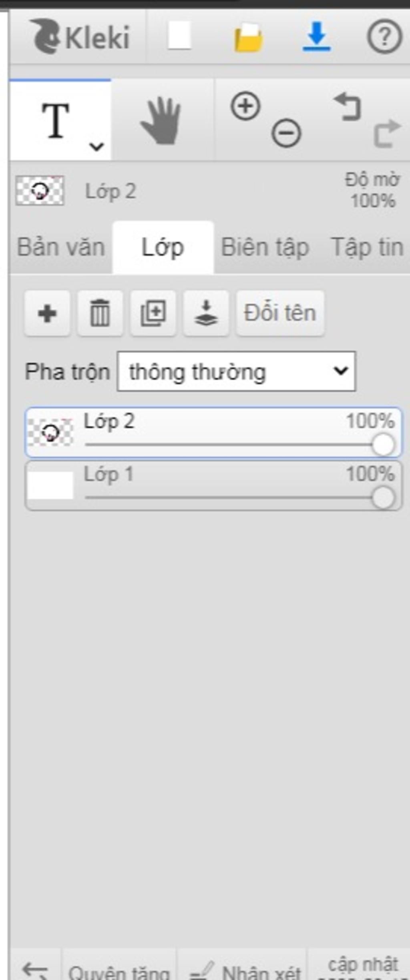410x980 pixels.
Task: Undo the last action
Action: (x=348, y=106)
